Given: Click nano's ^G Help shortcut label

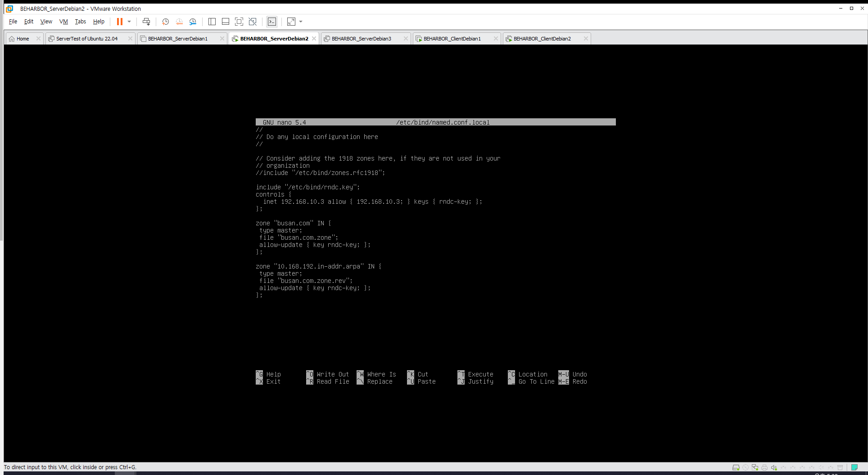Looking at the screenshot, I should [268, 374].
